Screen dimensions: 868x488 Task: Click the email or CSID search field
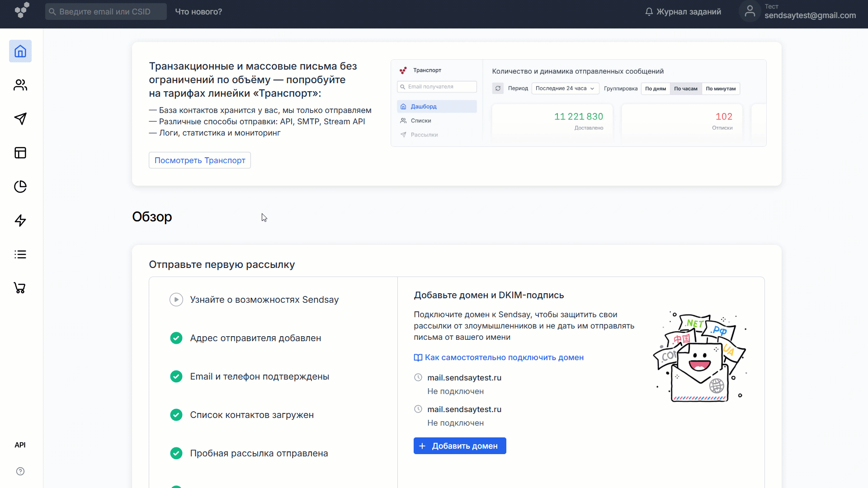click(x=105, y=11)
